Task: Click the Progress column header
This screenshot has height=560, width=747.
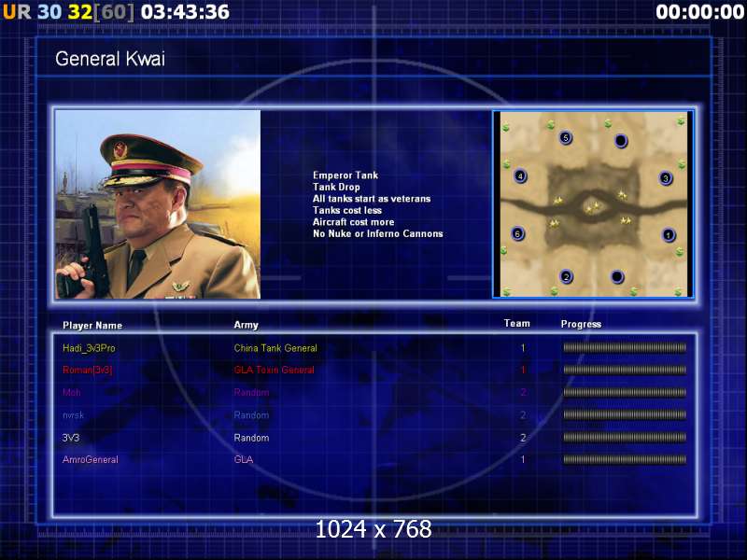Action: [581, 324]
